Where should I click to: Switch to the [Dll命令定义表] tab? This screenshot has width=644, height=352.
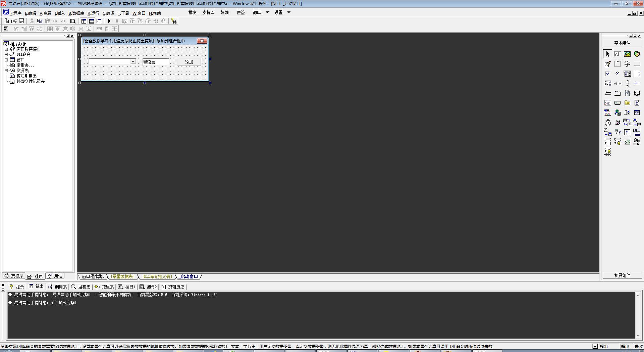coord(157,276)
